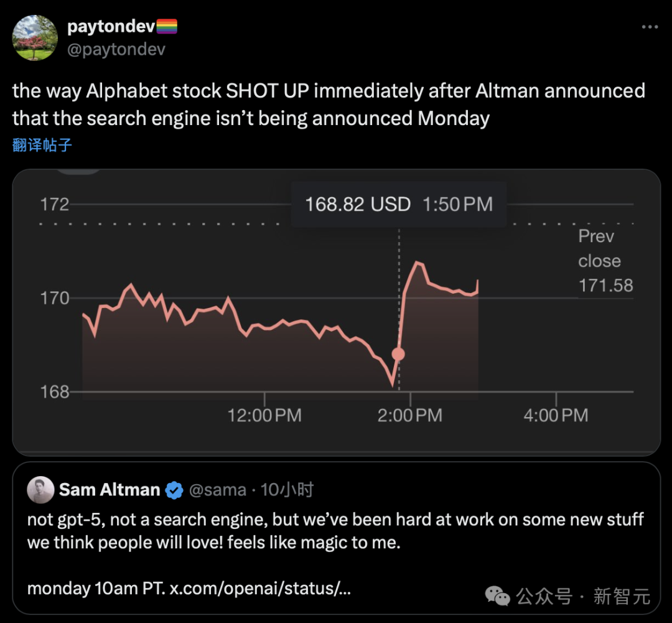Click the 新智元 account watermark text

tap(621, 596)
